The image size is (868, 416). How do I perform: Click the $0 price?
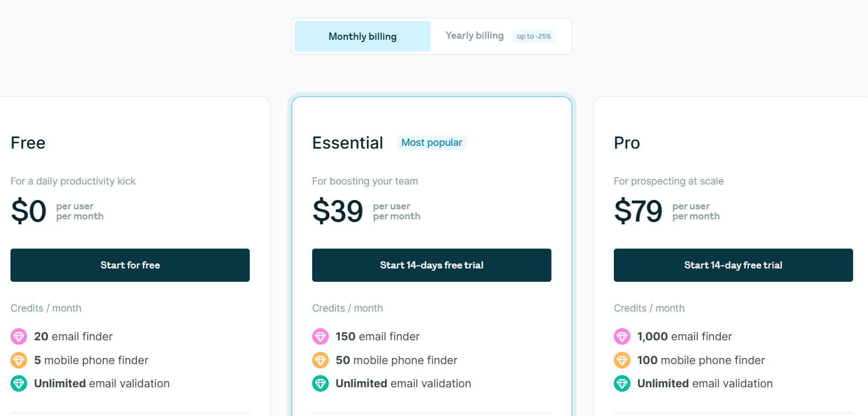29,211
